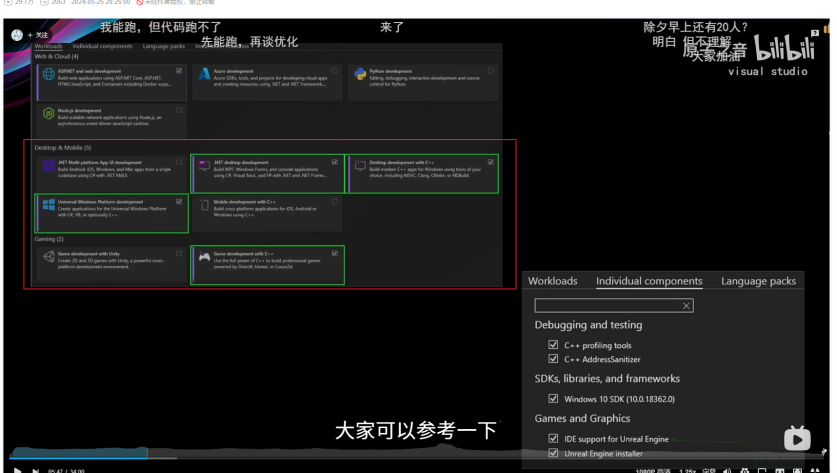
Task: Uncheck C++ profiling tools
Action: [553, 345]
